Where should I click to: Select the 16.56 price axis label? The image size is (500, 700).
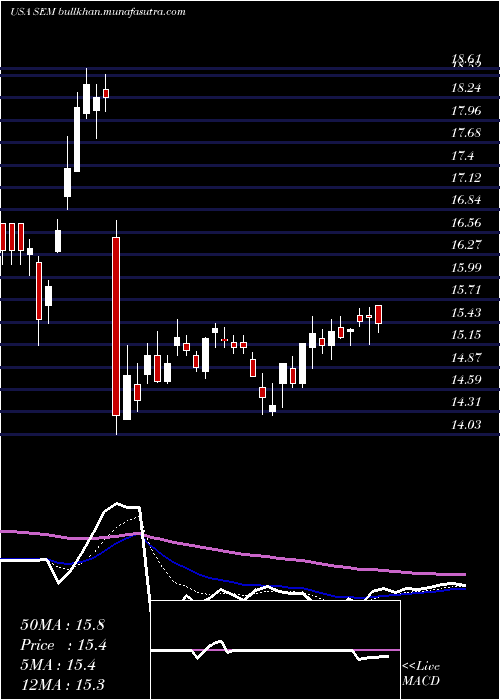pyautogui.click(x=466, y=222)
